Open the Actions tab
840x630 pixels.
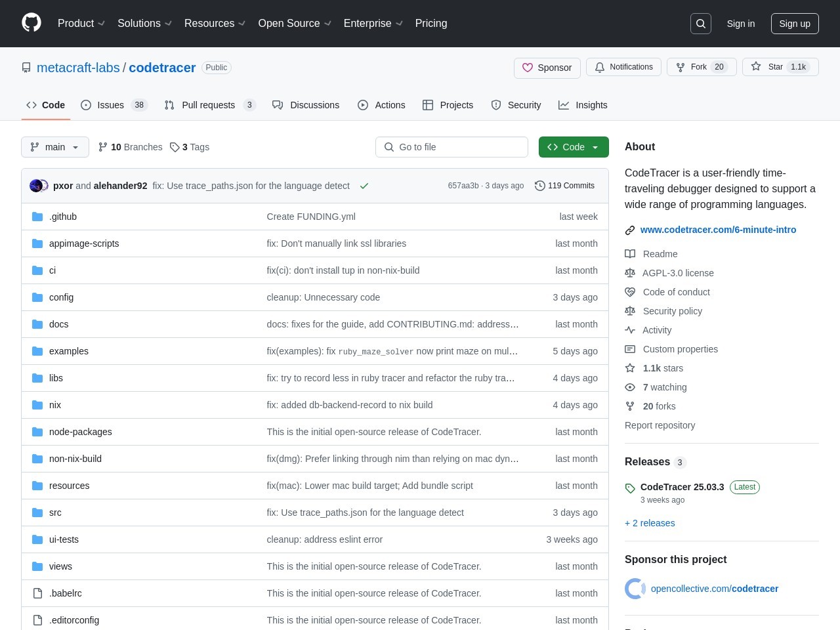[381, 105]
